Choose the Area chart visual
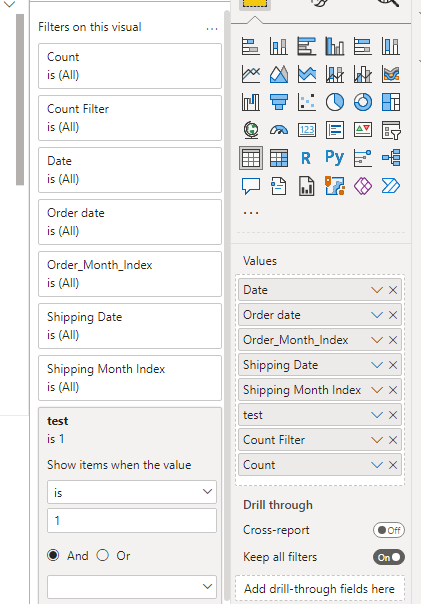 click(x=278, y=74)
